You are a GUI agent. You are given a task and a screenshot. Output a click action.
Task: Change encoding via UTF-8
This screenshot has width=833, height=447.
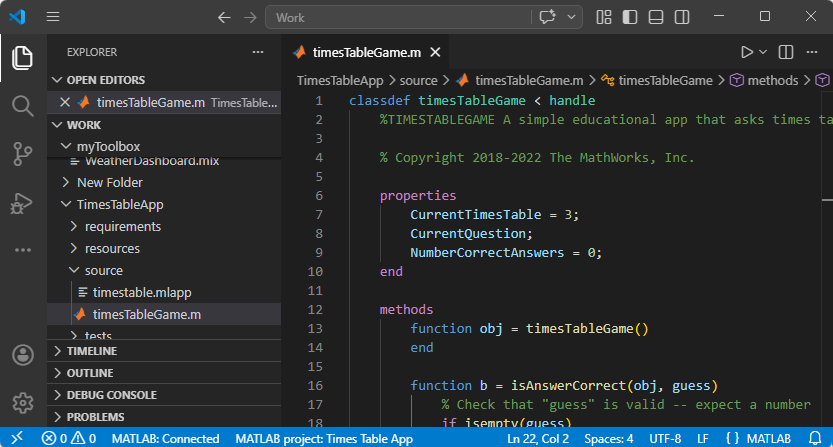coord(665,438)
